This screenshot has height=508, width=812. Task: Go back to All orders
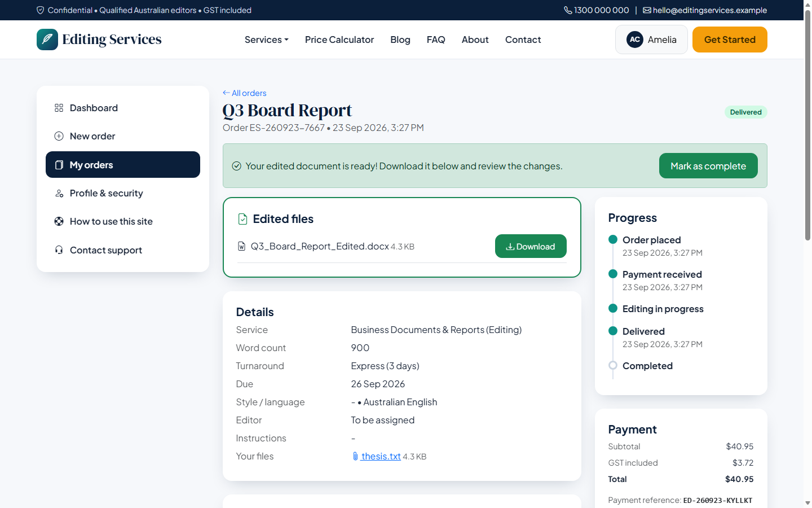[245, 93]
